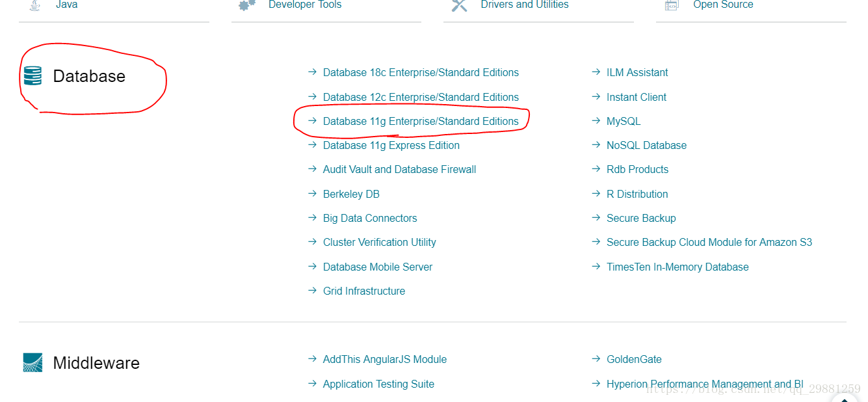Open the ILM Assistant link
Screen dimensions: 868x402
[x=637, y=73]
